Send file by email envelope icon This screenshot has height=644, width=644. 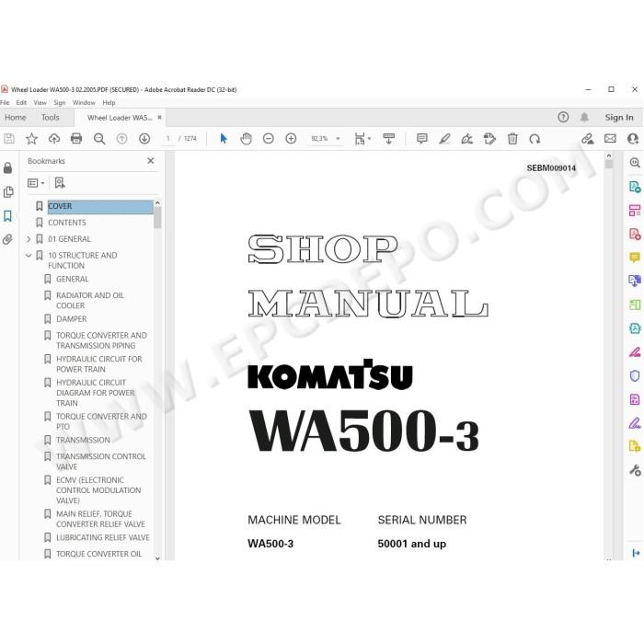pos(610,139)
